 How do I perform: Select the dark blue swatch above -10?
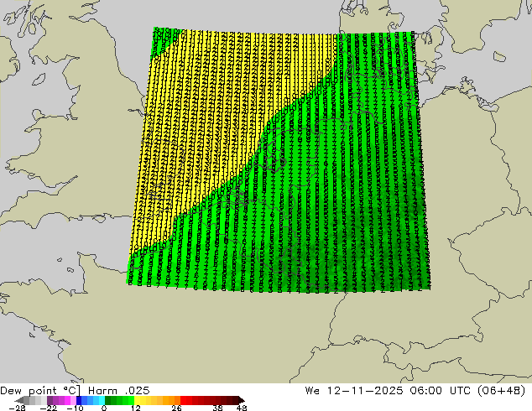click(x=79, y=400)
